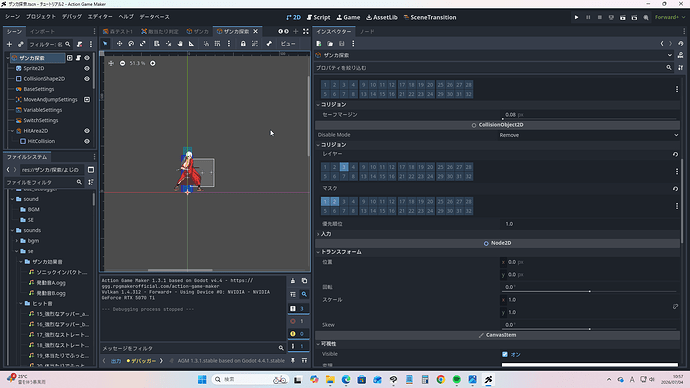690x388 pixels.
Task: Click the ビュー button in viewport toolbar
Action: click(288, 44)
